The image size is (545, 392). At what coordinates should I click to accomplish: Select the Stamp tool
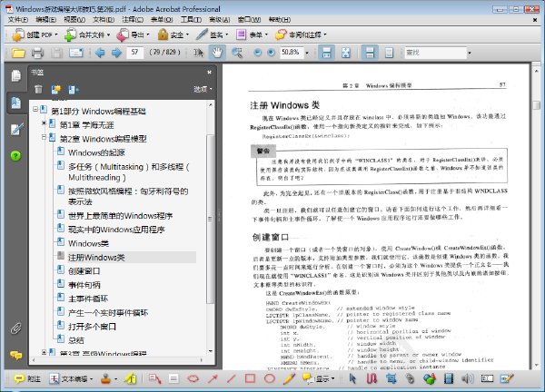click(106, 378)
